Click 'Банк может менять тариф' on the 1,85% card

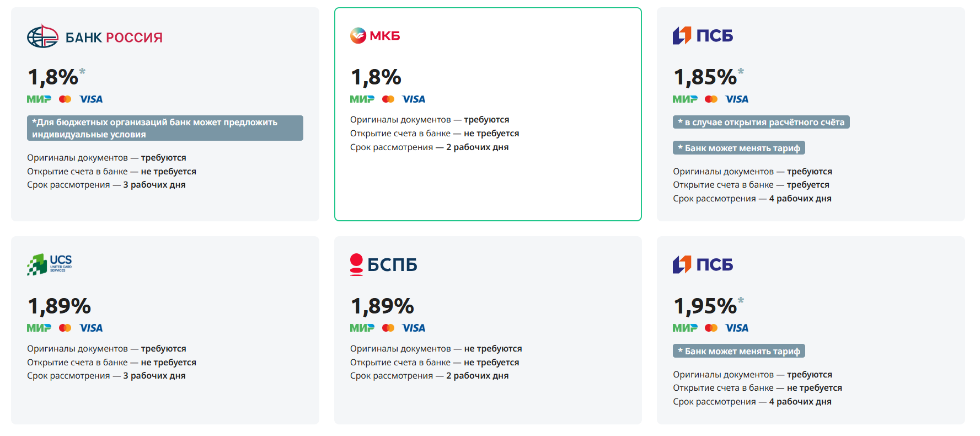[739, 148]
